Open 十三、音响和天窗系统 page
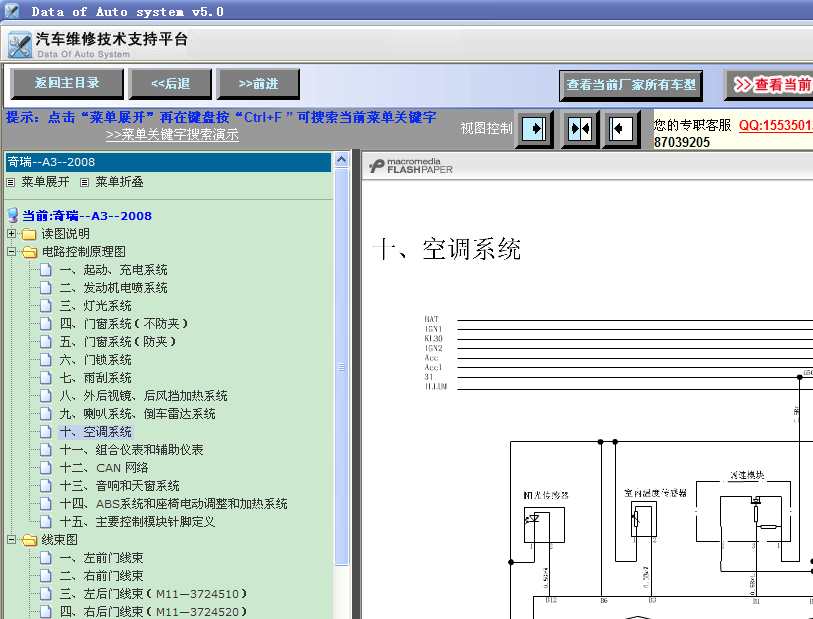 tap(119, 486)
